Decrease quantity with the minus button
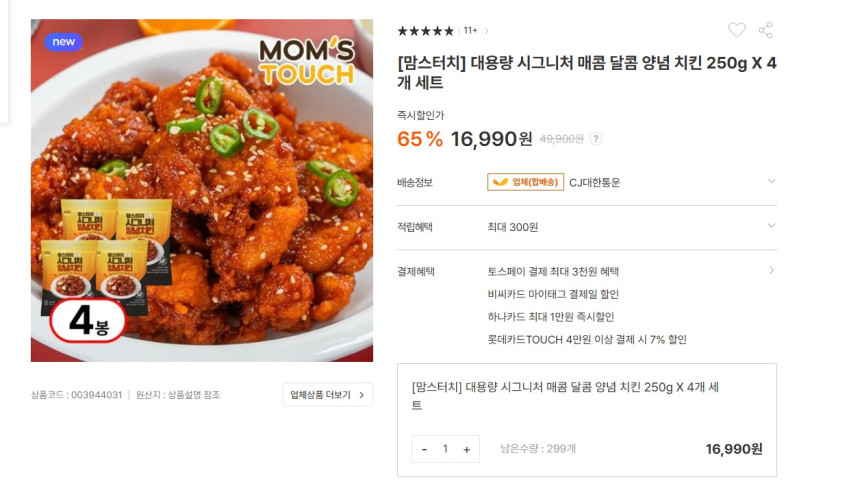This screenshot has width=849, height=486. (x=424, y=449)
